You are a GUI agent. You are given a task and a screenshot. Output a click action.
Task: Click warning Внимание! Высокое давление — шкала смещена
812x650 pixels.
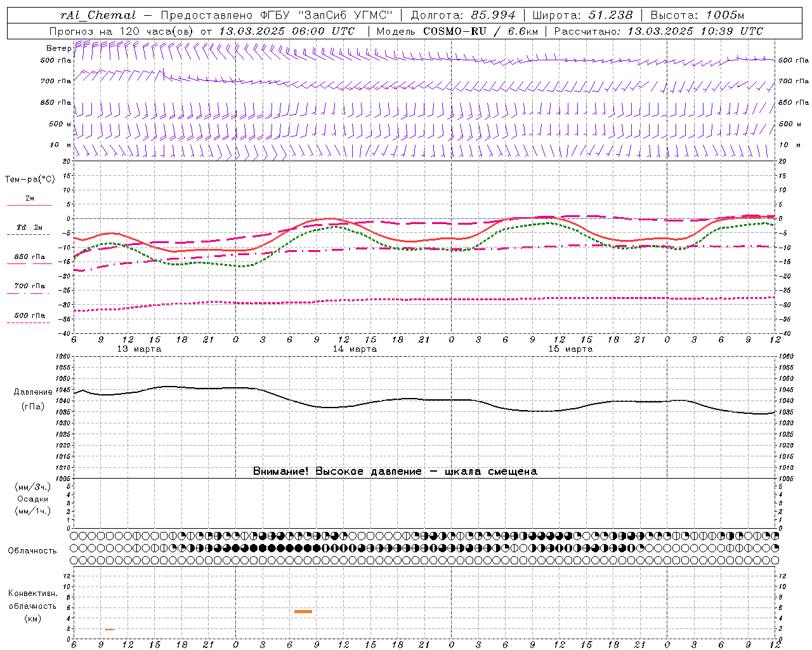click(x=395, y=472)
